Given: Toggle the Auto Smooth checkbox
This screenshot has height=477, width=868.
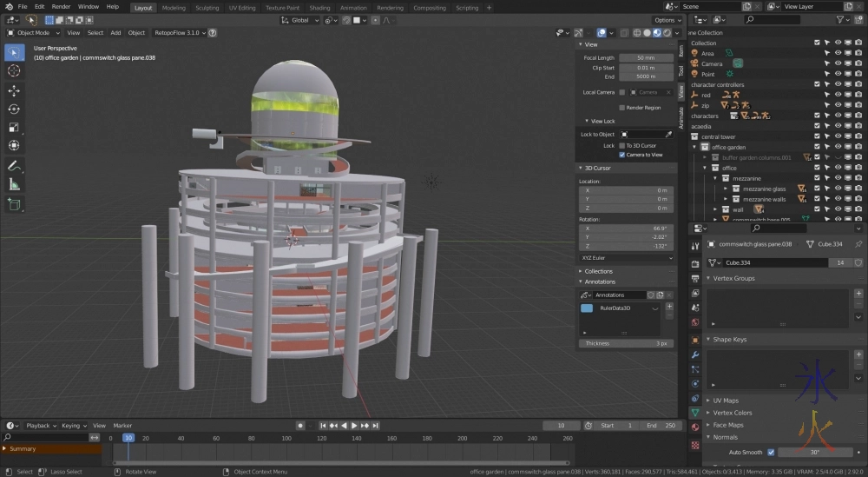Looking at the screenshot, I should pos(771,452).
